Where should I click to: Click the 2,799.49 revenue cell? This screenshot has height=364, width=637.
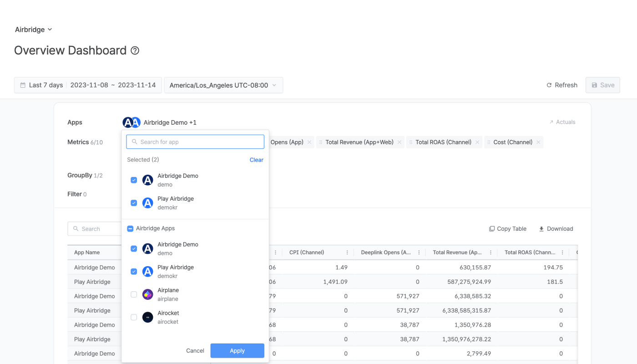(x=479, y=354)
